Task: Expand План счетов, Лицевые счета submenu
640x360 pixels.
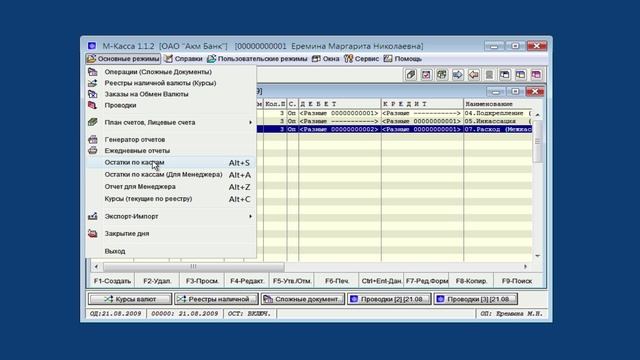Action: (171, 122)
